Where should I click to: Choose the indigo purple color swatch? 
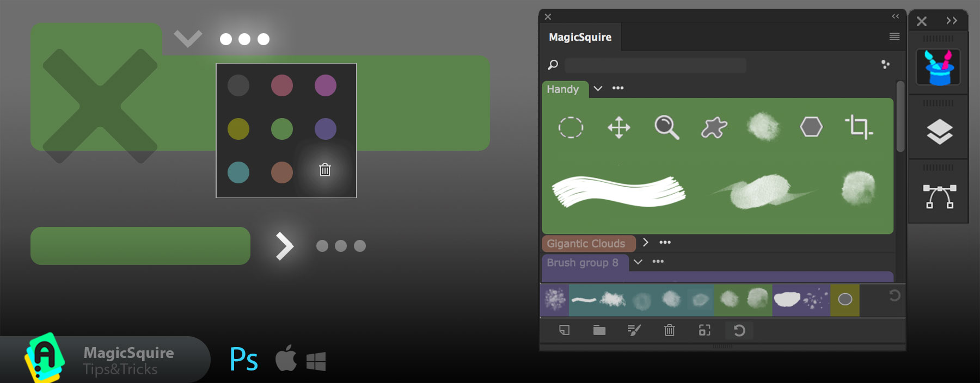pyautogui.click(x=326, y=129)
